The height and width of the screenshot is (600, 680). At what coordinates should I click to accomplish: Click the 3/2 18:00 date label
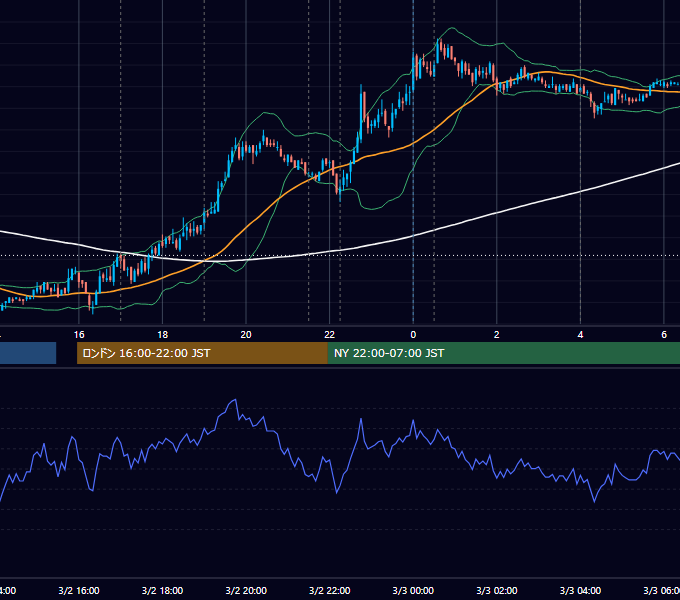pos(163,590)
